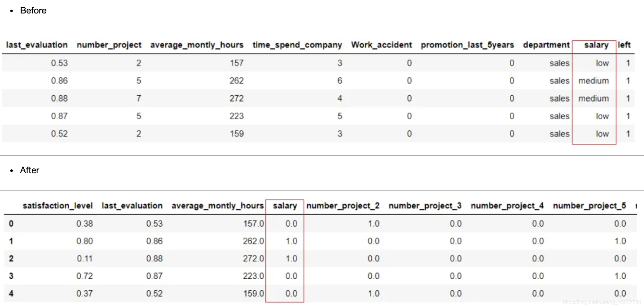This screenshot has height=308, width=644.
Task: Click the sales department cell in the 0.86 row
Action: tap(559, 81)
